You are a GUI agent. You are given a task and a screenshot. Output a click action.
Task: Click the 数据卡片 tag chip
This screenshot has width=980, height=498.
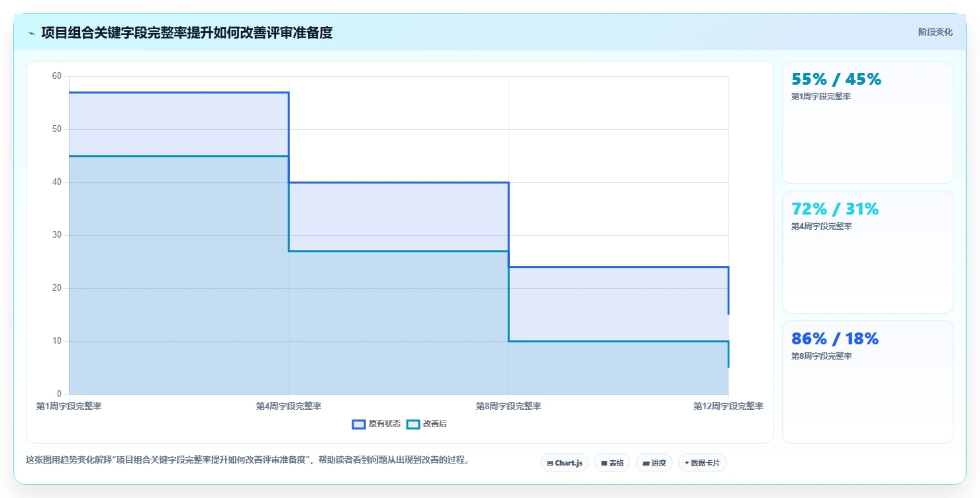[702, 463]
